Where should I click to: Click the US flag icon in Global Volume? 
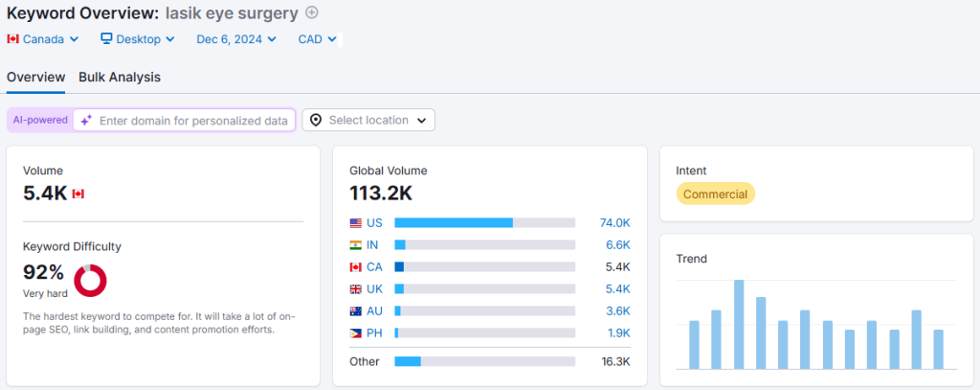[x=356, y=222]
